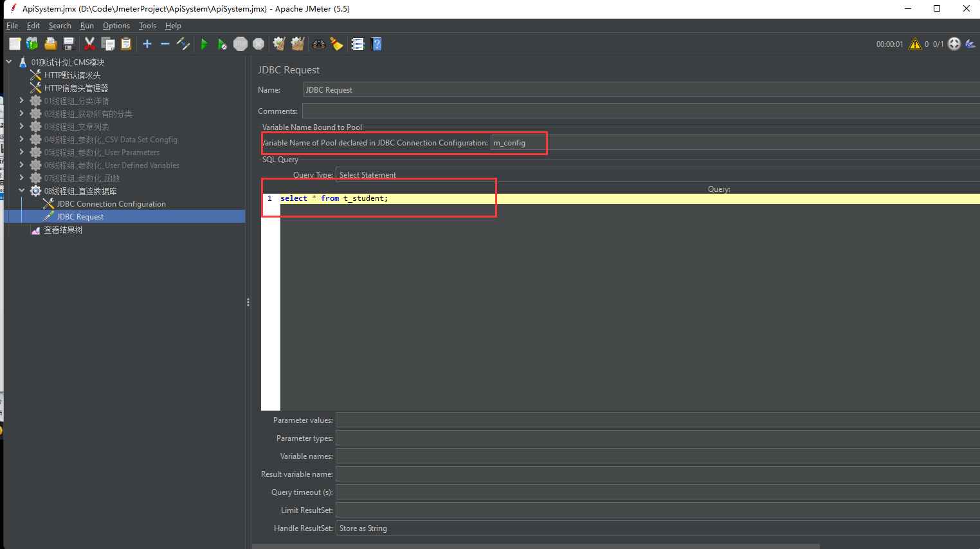The height and width of the screenshot is (549, 980).
Task: Click the Cut scissors icon
Action: [89, 44]
